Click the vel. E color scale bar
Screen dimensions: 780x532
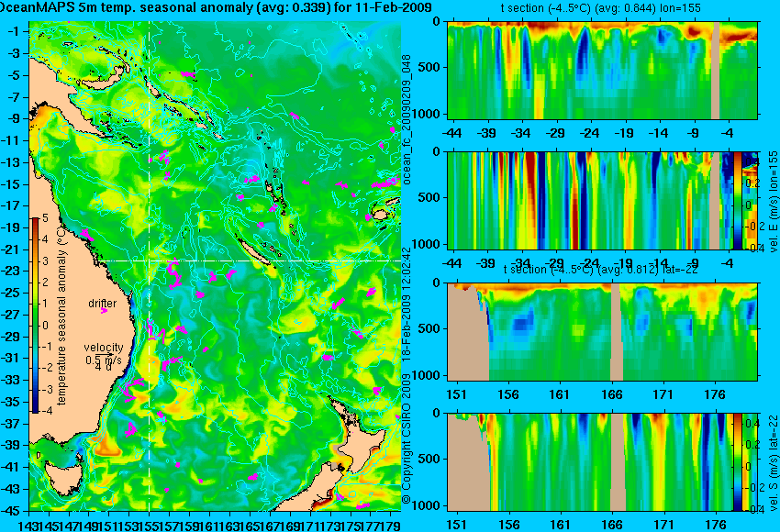[x=737, y=200]
